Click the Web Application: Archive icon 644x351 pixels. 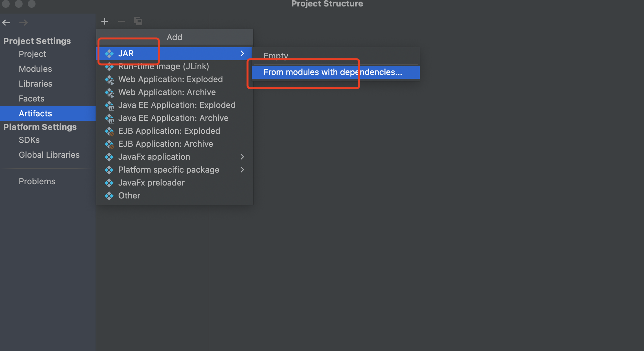point(109,92)
